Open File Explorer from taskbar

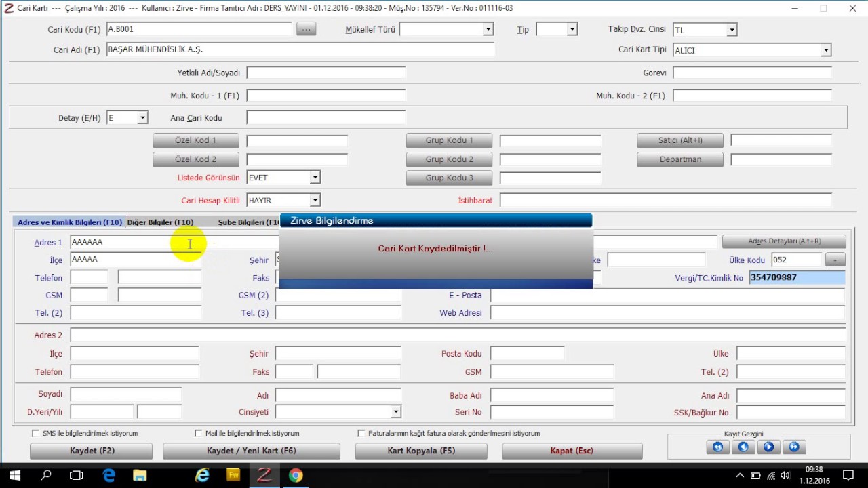(139, 475)
